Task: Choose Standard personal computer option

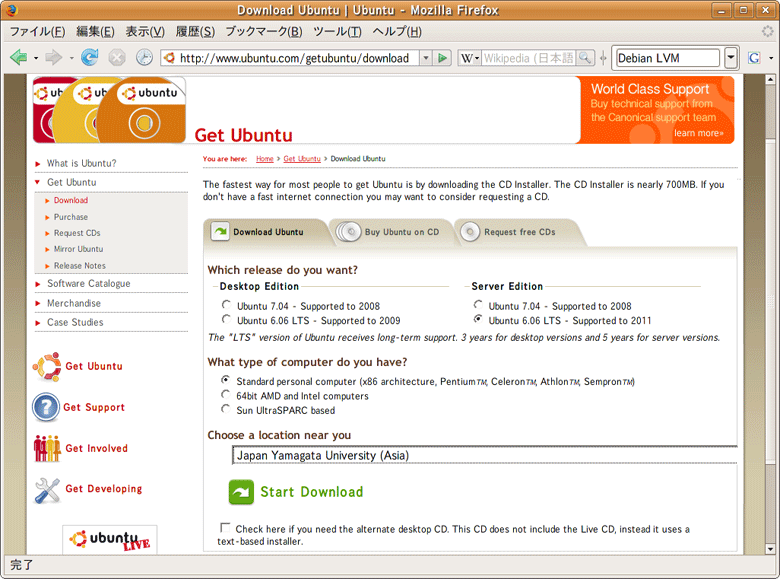Action: tap(226, 380)
